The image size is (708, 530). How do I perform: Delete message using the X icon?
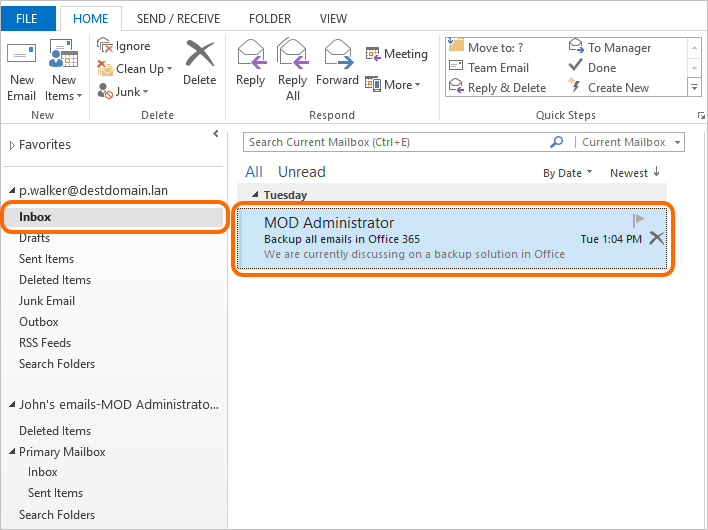(x=656, y=238)
